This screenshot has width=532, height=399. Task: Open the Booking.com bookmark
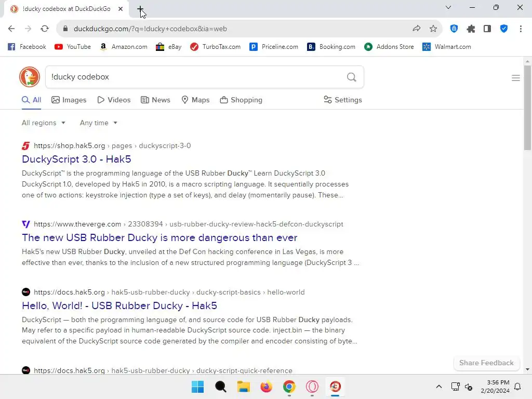pyautogui.click(x=331, y=47)
